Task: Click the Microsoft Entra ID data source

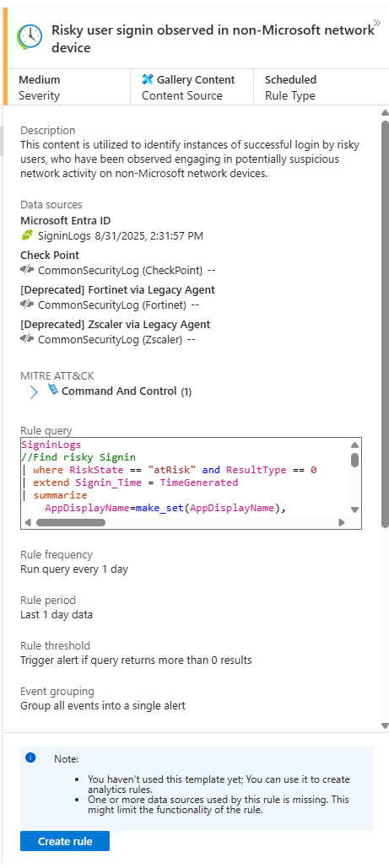Action: coord(65,220)
